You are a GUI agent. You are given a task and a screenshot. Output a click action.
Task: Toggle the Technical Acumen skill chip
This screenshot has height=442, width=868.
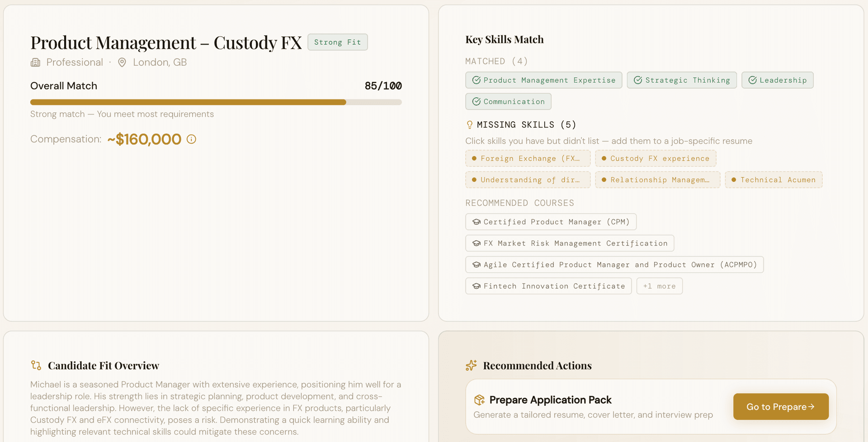[774, 180]
